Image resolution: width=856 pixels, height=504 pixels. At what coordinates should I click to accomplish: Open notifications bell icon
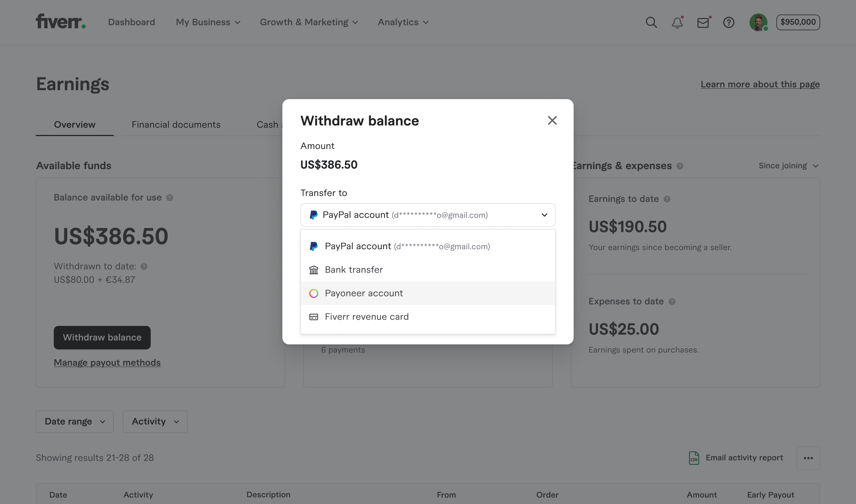click(677, 22)
